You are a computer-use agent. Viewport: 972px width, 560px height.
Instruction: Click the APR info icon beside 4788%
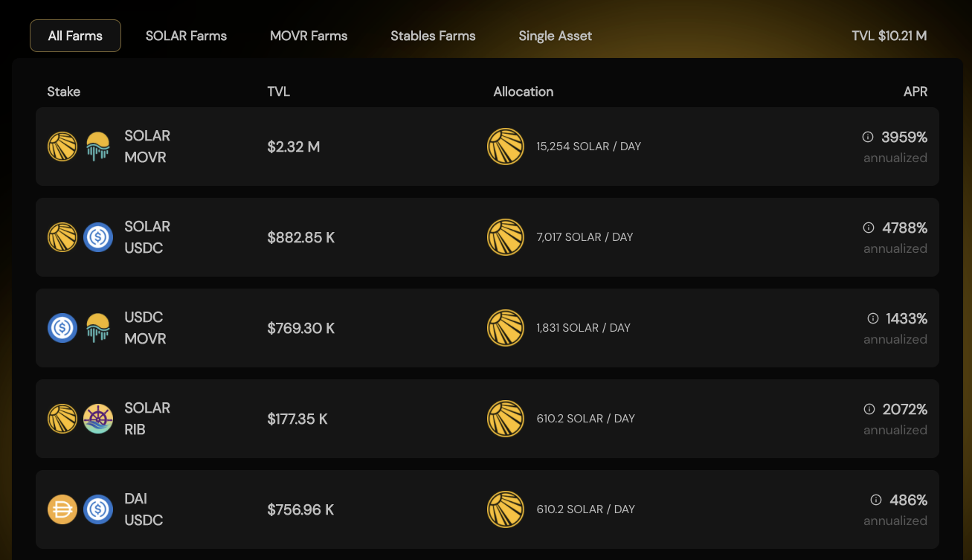(868, 228)
